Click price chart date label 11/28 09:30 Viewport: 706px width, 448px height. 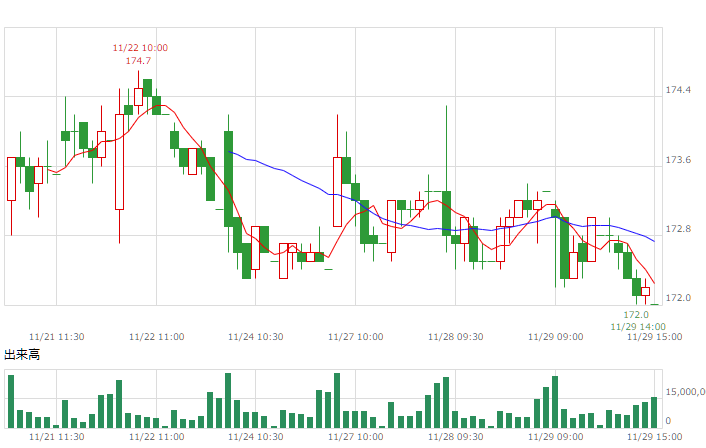(456, 337)
